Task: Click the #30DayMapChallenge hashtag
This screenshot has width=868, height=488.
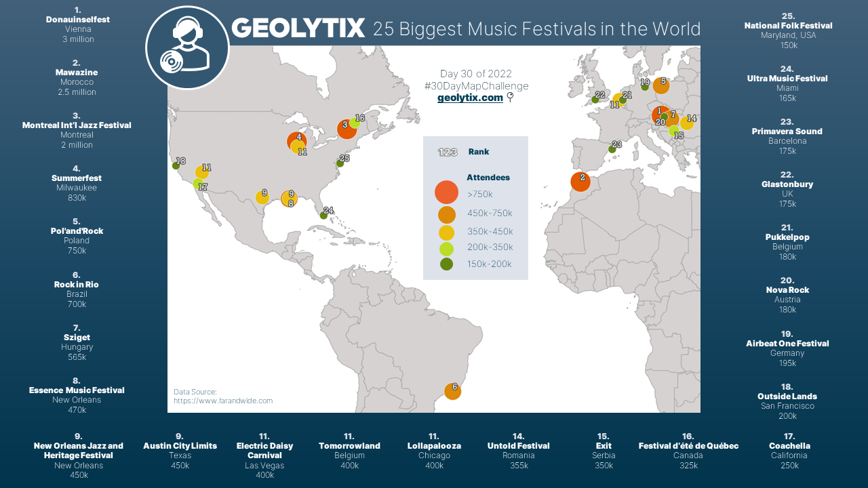Action: [476, 86]
